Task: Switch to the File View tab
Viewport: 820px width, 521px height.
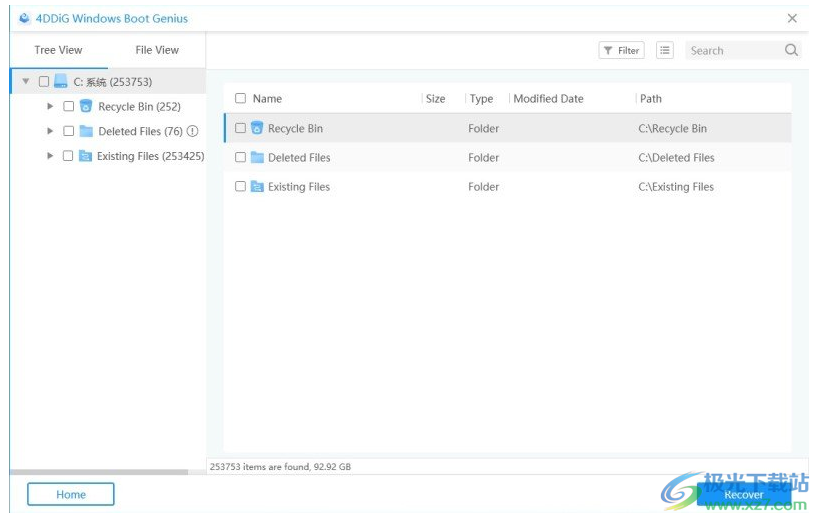Action: click(x=157, y=50)
